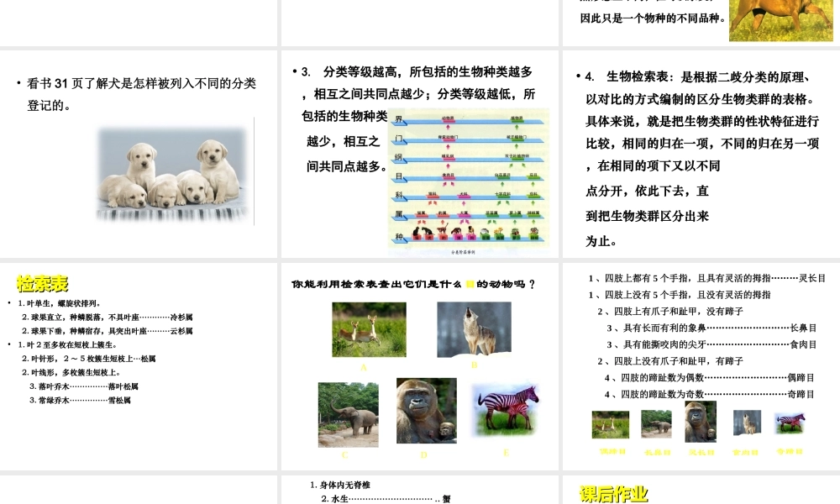This screenshot has width=840, height=504.
Task: Click the line 3. 常绿乔木…雪松属
Action: point(81,400)
